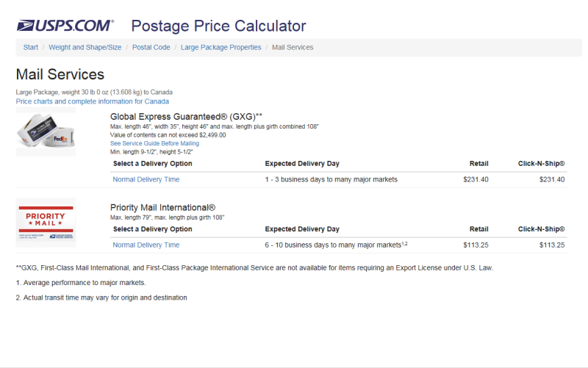Choose Normal Delivery Time for Priority Mail International
The image size is (588, 368).
tap(146, 245)
